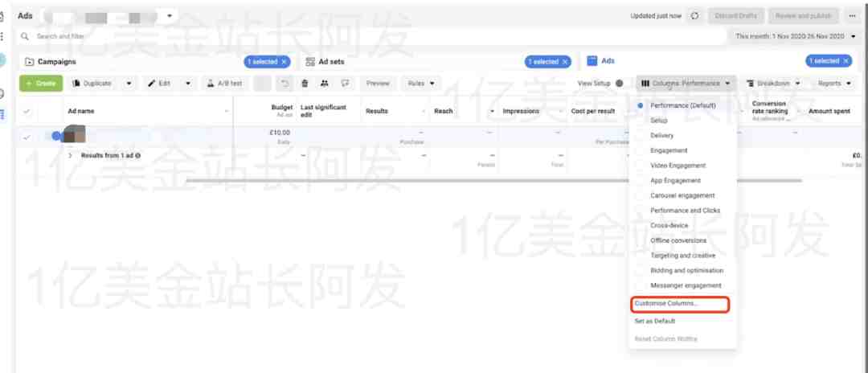868x373 pixels.
Task: Remove the Campaigns 1 selected filter
Action: pyautogui.click(x=284, y=62)
